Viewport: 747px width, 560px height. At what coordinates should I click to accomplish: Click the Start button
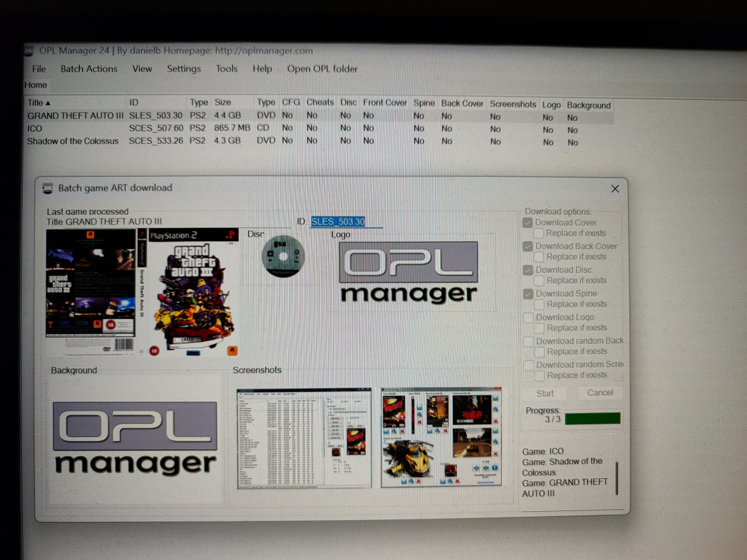(x=545, y=393)
